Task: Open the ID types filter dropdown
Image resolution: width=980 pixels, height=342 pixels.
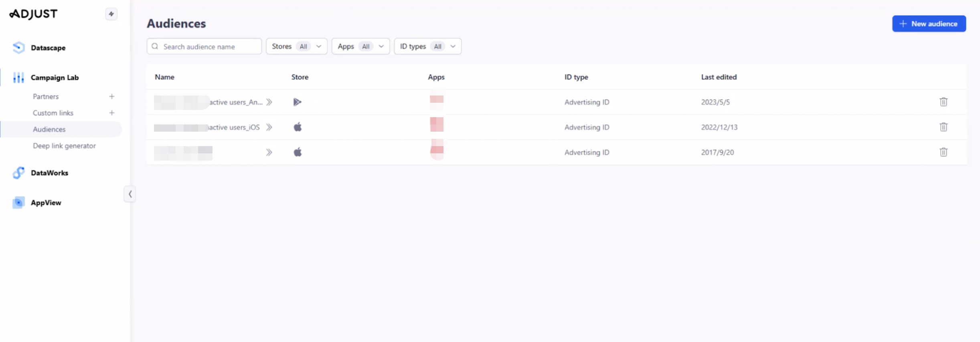Action: coord(427,47)
